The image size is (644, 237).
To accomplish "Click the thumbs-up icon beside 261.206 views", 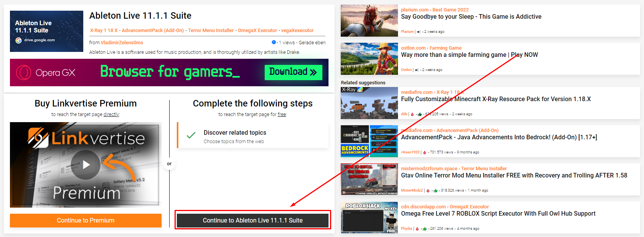I will pos(424,229).
